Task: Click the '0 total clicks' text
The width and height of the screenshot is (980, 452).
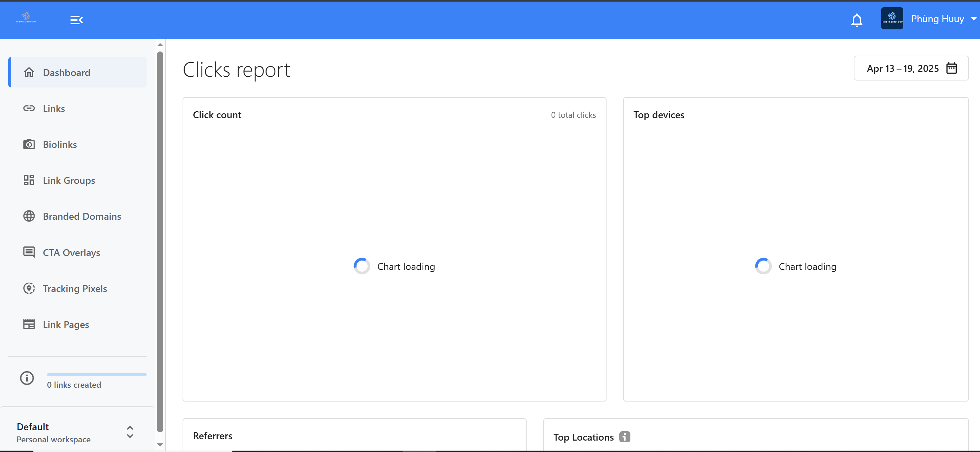Action: pos(573,115)
